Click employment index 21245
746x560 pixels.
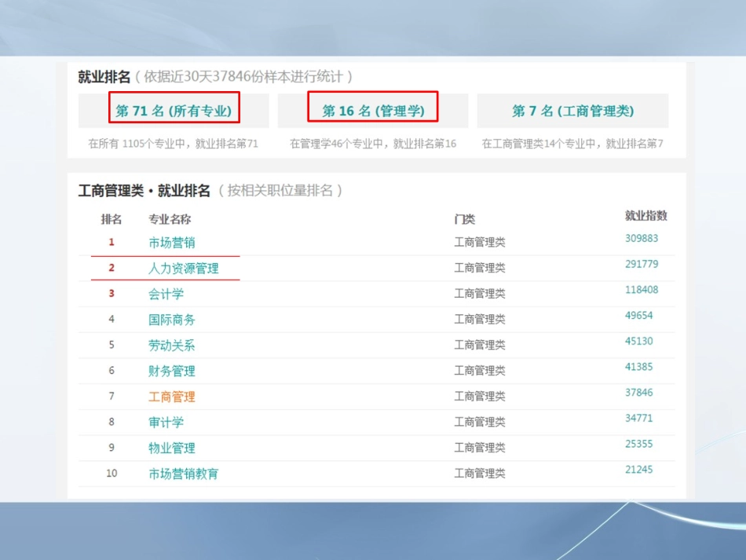tap(638, 470)
